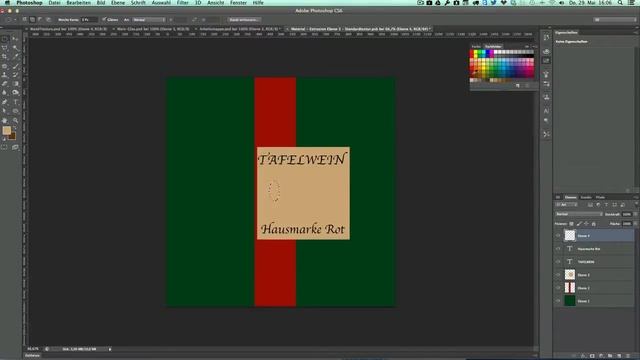Hide the Ebene 3 layer
Viewport: 640px width, 360px height.
click(x=558, y=275)
